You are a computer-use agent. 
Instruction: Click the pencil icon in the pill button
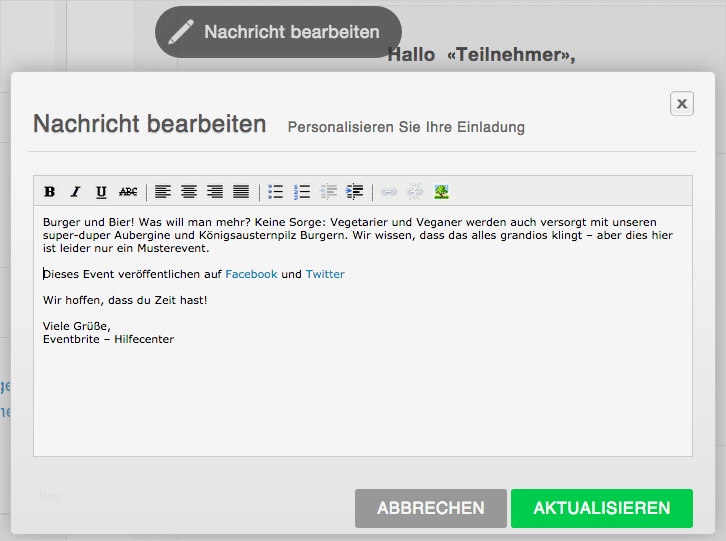181,32
